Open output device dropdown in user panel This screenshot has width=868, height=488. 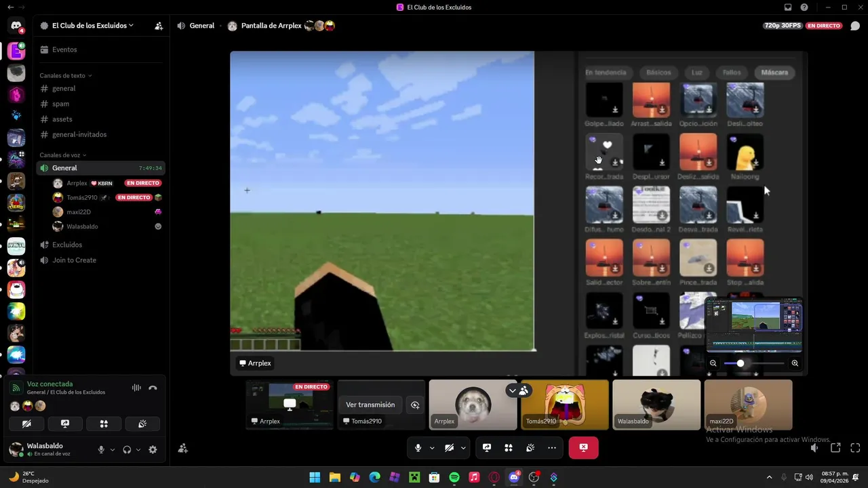point(138,449)
